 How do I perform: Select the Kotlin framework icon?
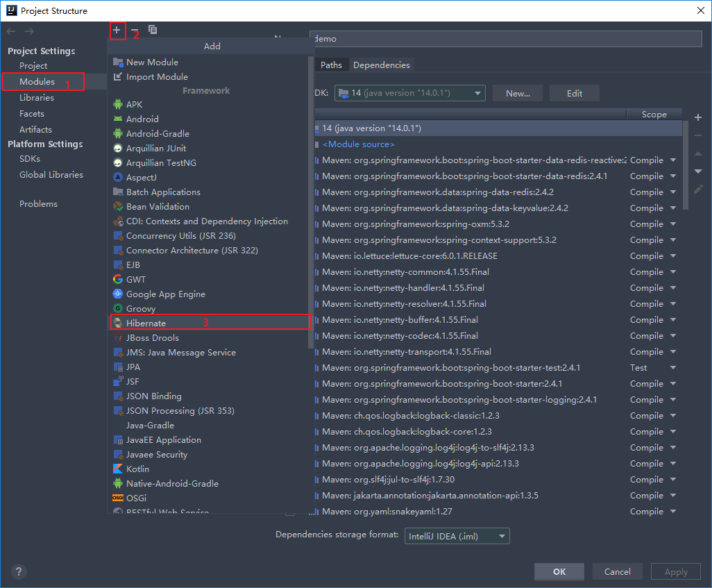click(118, 469)
